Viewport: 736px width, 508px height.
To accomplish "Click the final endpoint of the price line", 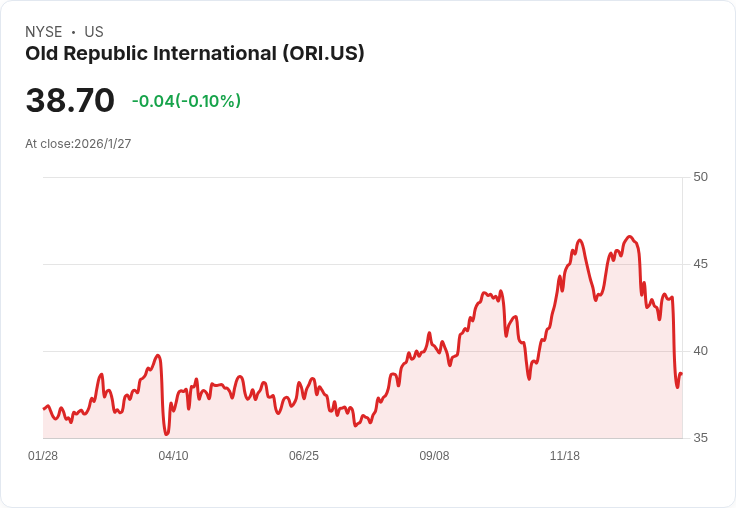I will pyautogui.click(x=681, y=374).
